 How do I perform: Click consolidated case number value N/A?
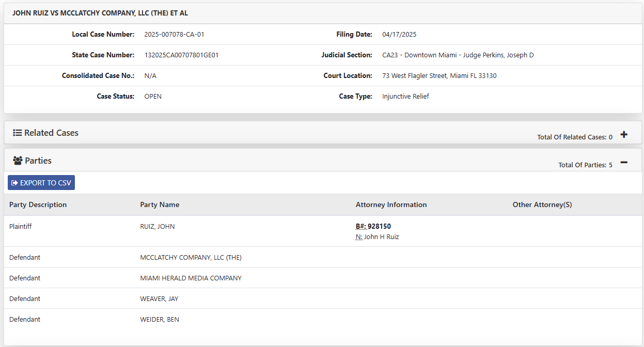tap(150, 75)
